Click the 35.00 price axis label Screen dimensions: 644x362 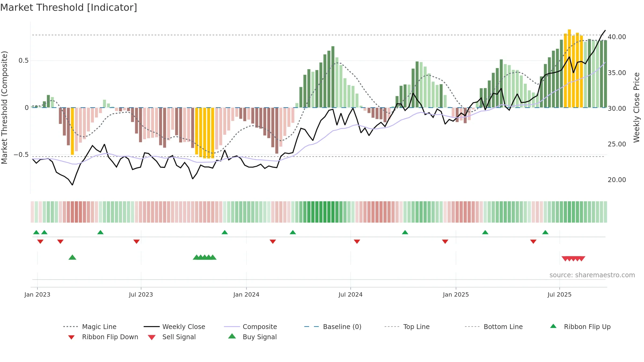617,73
